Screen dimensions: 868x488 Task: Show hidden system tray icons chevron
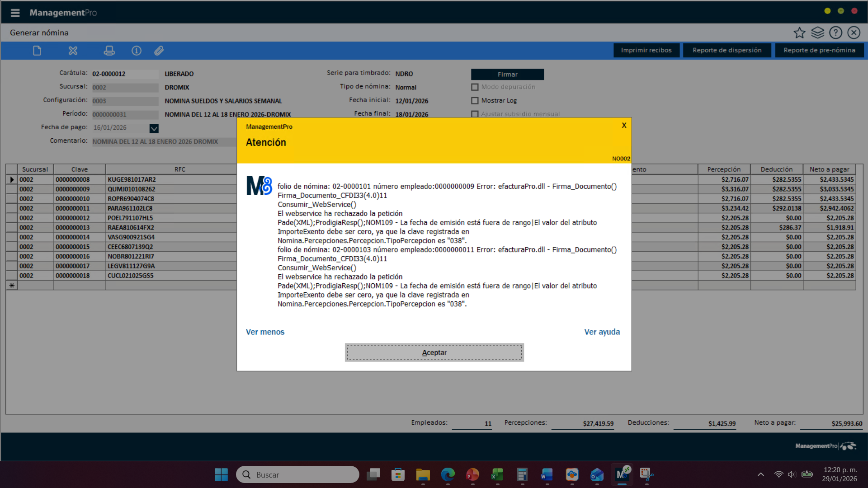click(761, 474)
